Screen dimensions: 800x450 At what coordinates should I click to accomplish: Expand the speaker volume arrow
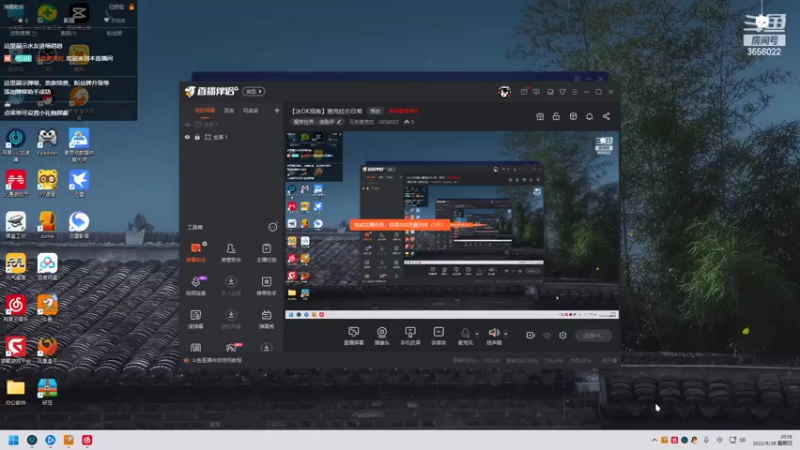pos(506,334)
